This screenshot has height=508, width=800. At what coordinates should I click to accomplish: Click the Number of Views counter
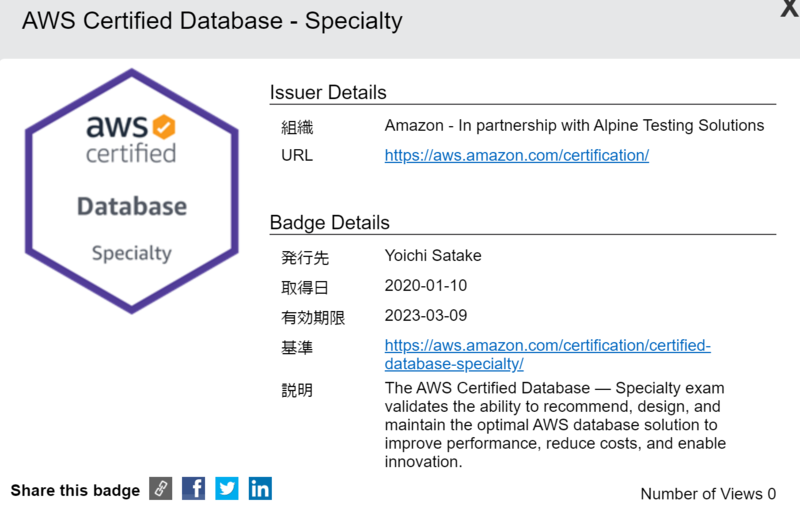708,494
